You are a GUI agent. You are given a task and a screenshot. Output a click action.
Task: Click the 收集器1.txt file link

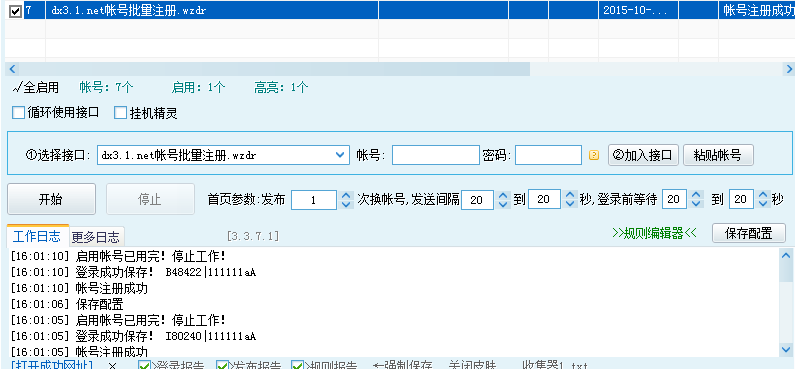555,365
